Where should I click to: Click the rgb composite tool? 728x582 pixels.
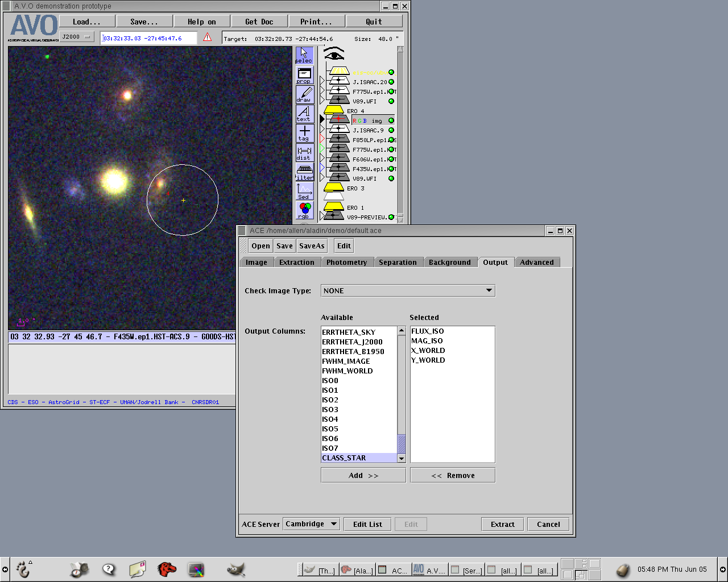pos(304,210)
